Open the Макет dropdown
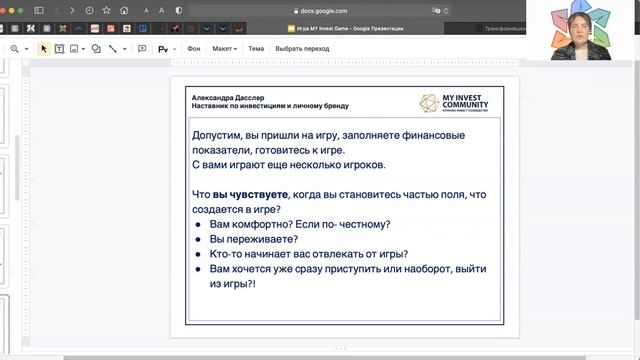 pyautogui.click(x=224, y=49)
